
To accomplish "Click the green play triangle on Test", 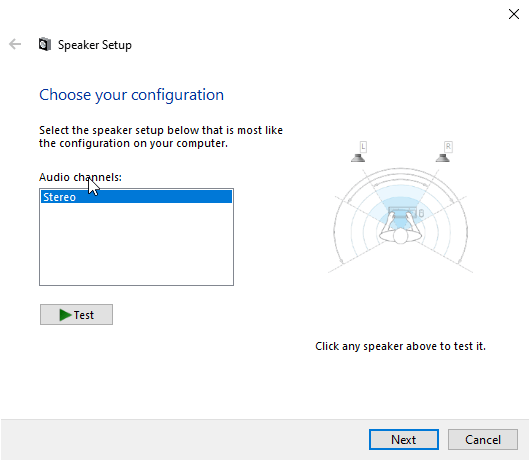I will [65, 315].
